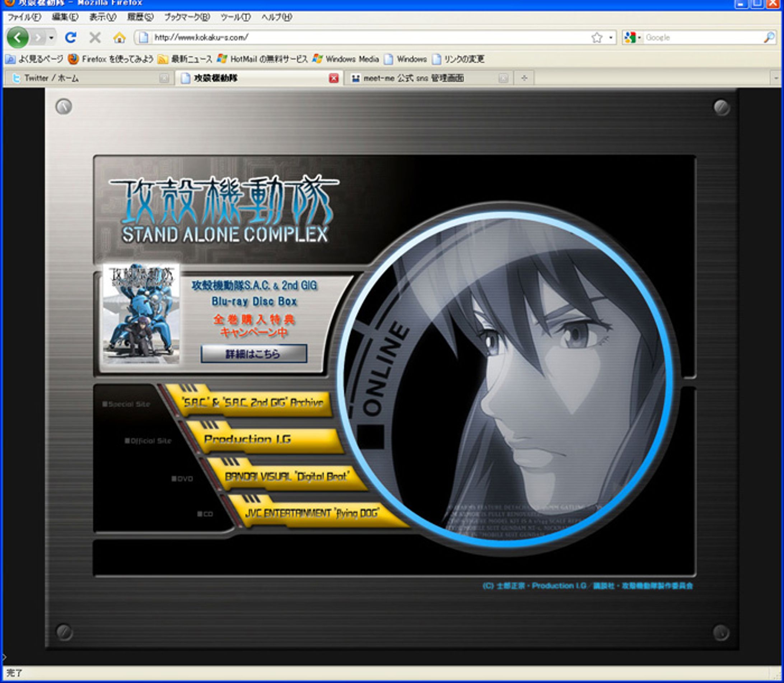This screenshot has width=784, height=683.
Task: Go to the Home page icon
Action: coord(119,37)
